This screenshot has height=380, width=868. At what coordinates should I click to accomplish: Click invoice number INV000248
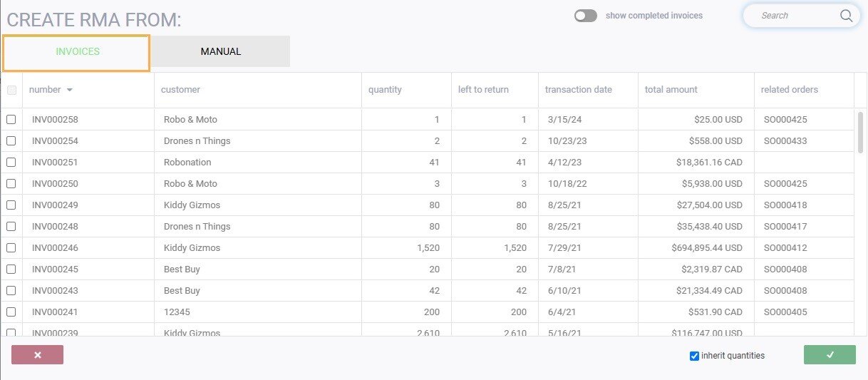pyautogui.click(x=55, y=227)
